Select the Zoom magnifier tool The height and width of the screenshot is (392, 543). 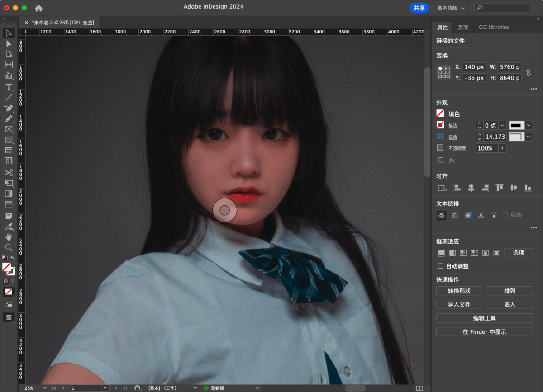pos(9,247)
